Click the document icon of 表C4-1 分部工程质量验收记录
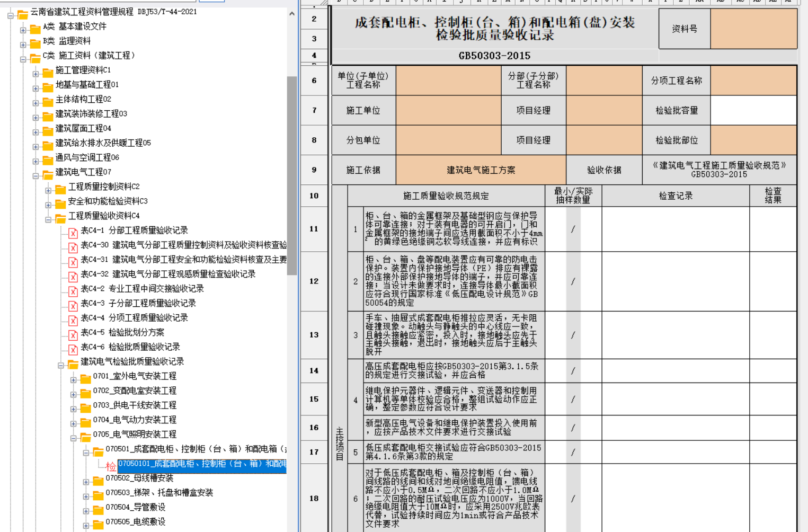 [x=73, y=233]
